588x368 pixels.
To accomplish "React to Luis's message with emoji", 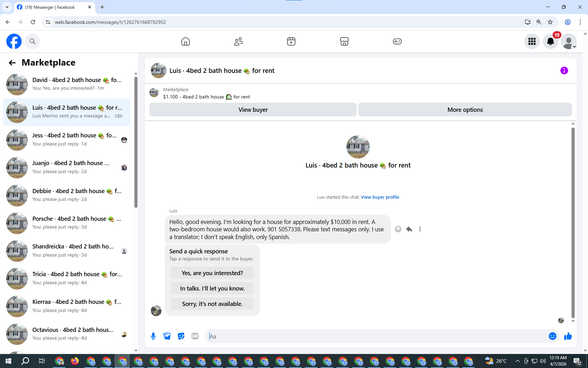I will (398, 229).
